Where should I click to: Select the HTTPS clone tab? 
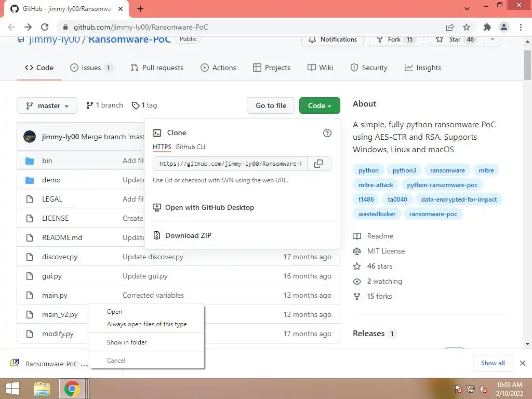(x=162, y=147)
